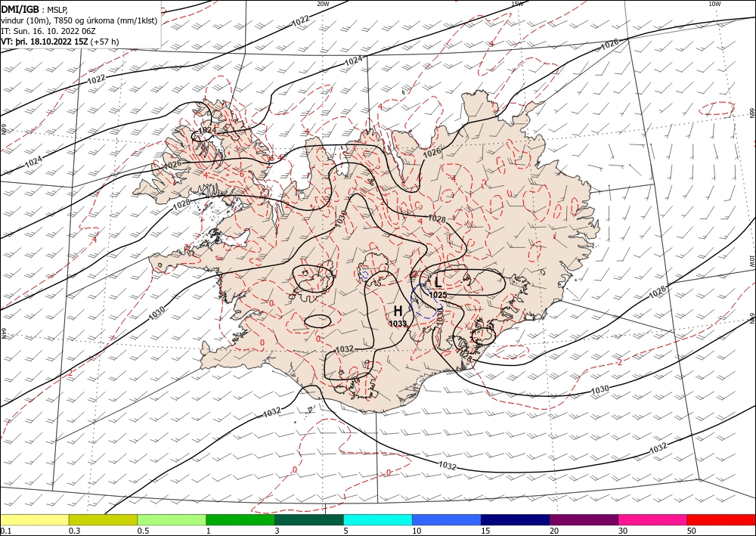756x536 pixels.
Task: Click the H high-pressure marker
Action: pyautogui.click(x=398, y=311)
